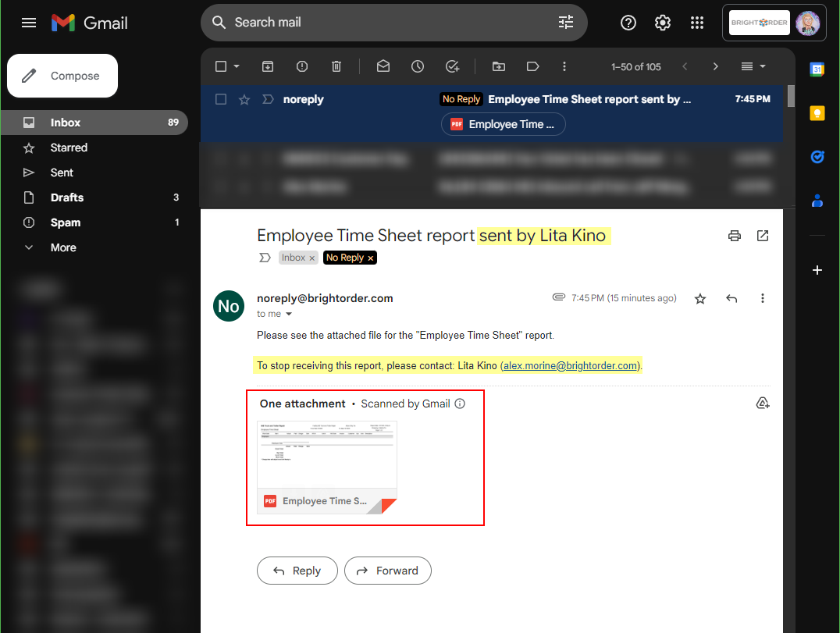The height and width of the screenshot is (633, 840).
Task: Report spam using toolbar icon
Action: point(301,66)
